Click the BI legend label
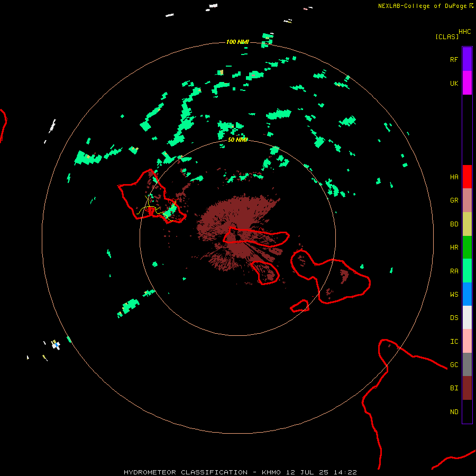 click(x=454, y=388)
